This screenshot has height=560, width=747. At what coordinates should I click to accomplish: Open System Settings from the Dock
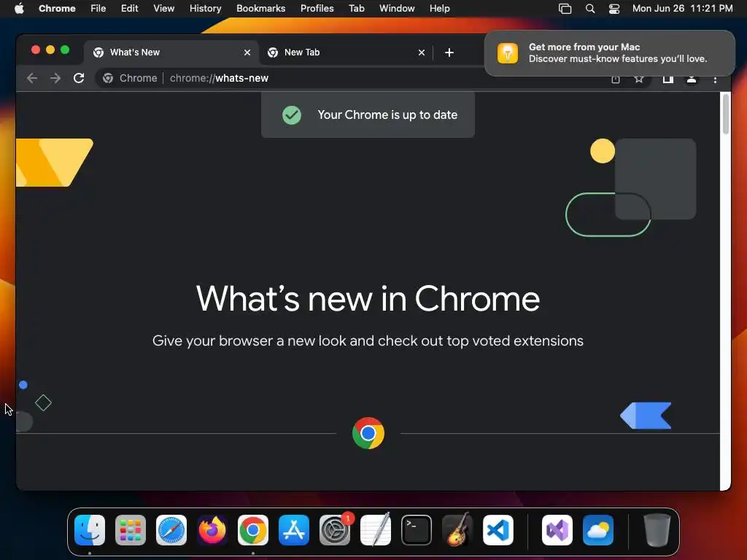[334, 530]
